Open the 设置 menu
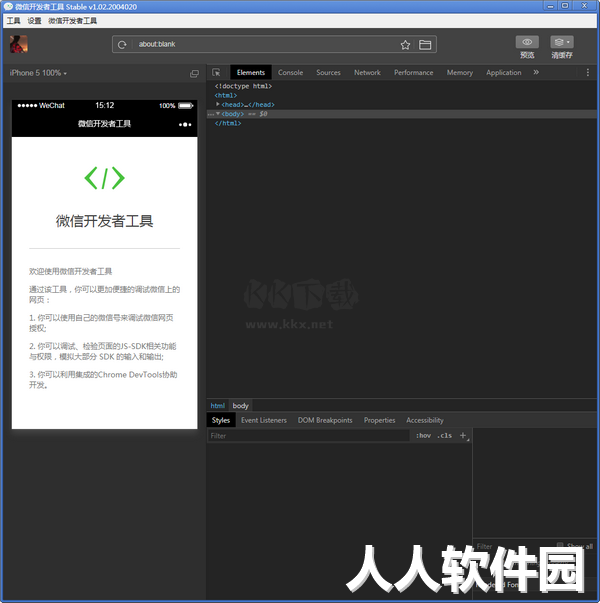This screenshot has height=603, width=600. 34,21
